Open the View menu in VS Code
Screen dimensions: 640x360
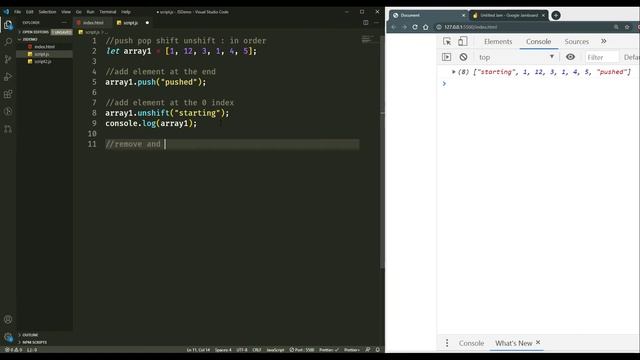coord(66,12)
